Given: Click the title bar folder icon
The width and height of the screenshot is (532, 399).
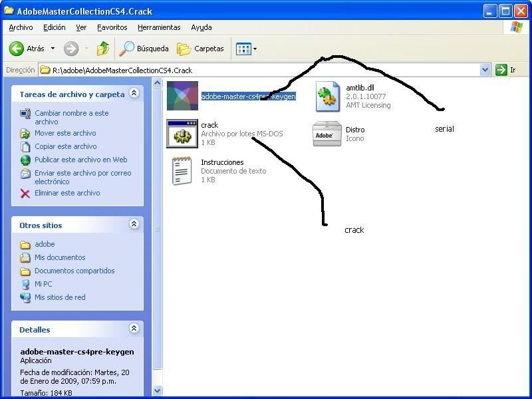Looking at the screenshot, I should tap(9, 11).
